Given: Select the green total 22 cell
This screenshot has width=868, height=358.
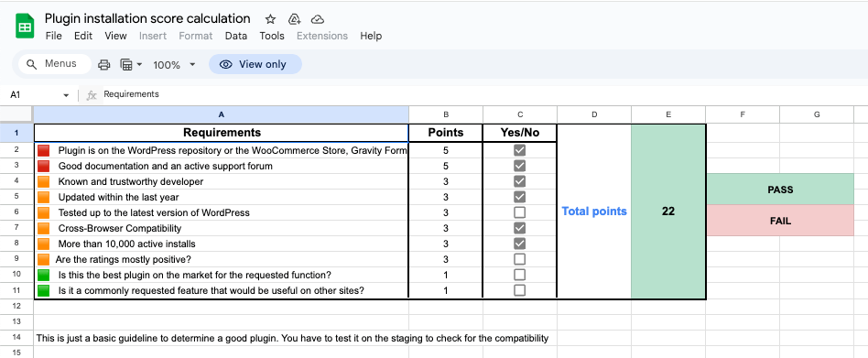Looking at the screenshot, I should point(668,212).
